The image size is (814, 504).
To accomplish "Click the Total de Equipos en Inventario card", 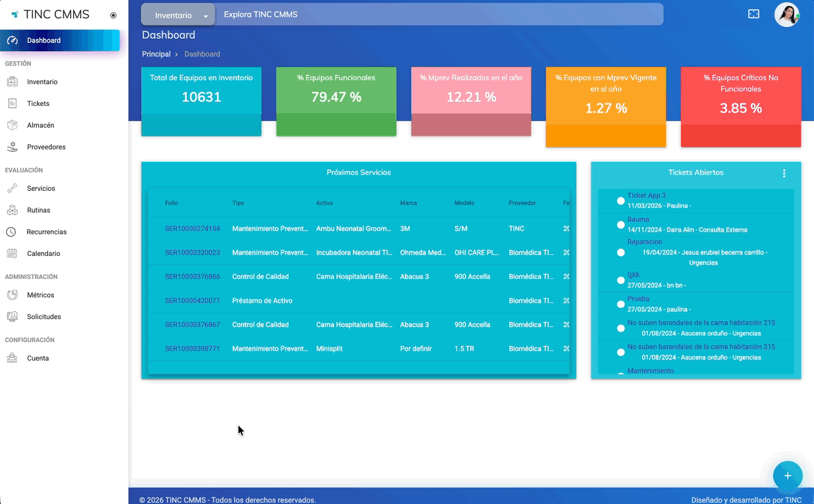I will [202, 101].
